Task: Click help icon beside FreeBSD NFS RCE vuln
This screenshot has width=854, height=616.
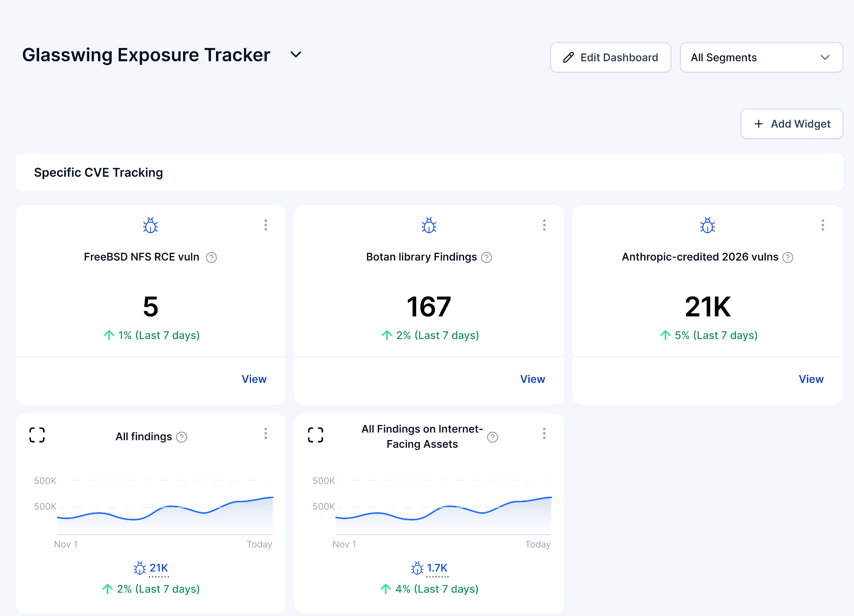Action: point(211,257)
